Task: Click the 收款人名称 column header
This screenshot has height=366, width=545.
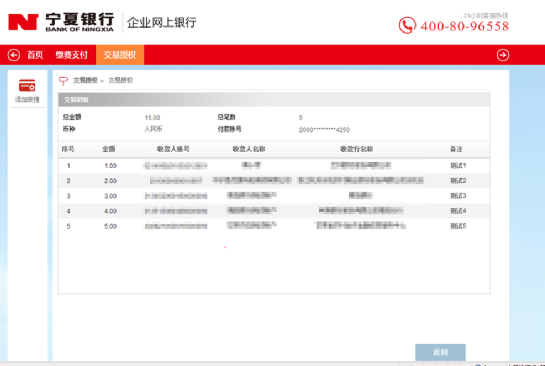Action: 249,149
